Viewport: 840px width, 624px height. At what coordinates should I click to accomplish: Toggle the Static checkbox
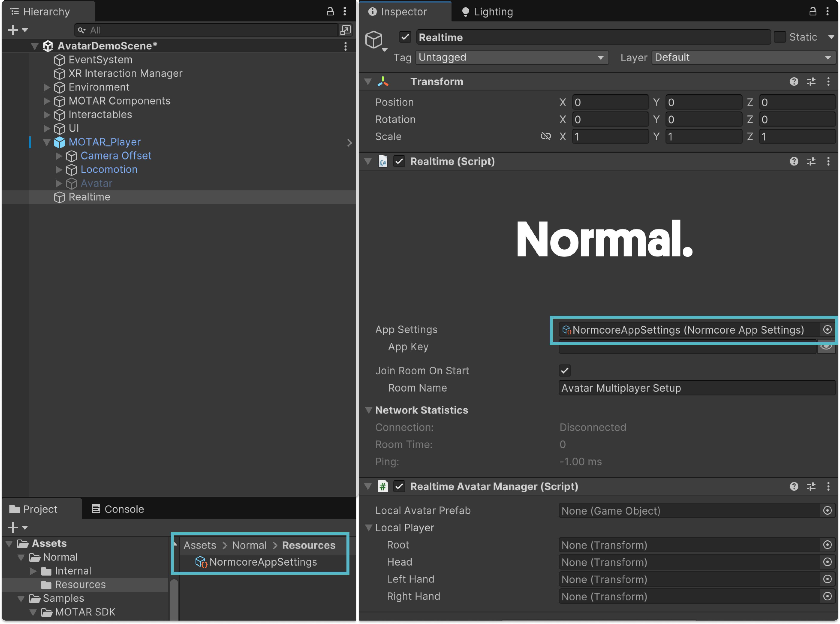(x=780, y=37)
